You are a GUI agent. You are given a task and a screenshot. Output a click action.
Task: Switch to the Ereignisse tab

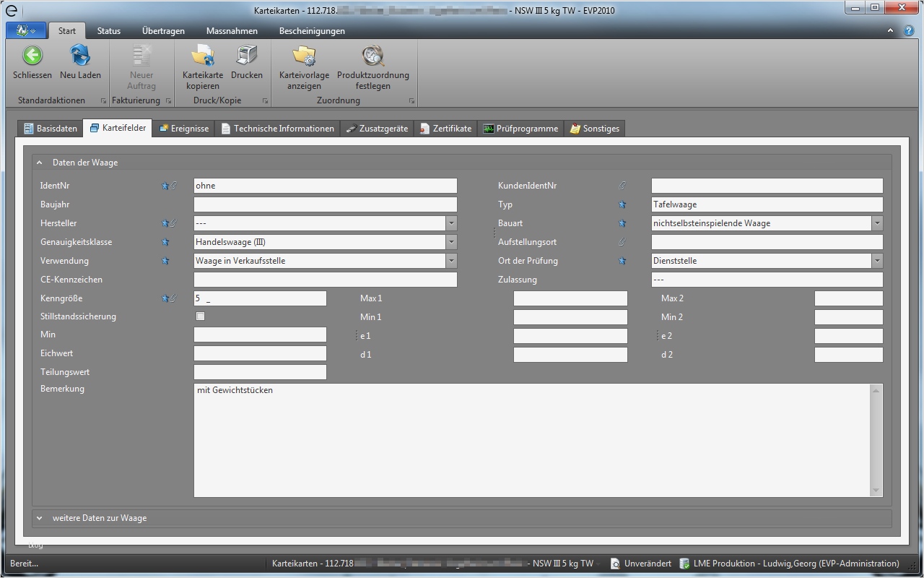[184, 129]
